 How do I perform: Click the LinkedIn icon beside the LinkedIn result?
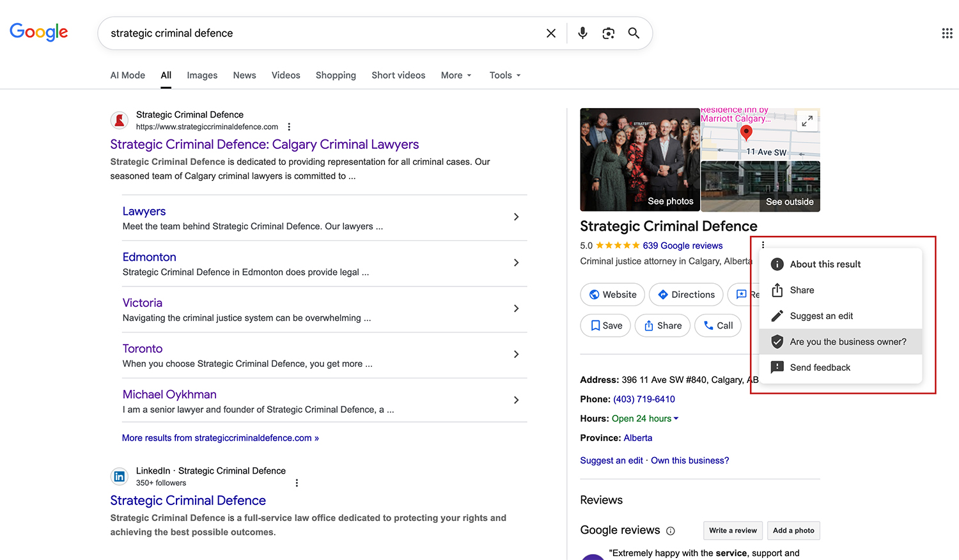120,476
